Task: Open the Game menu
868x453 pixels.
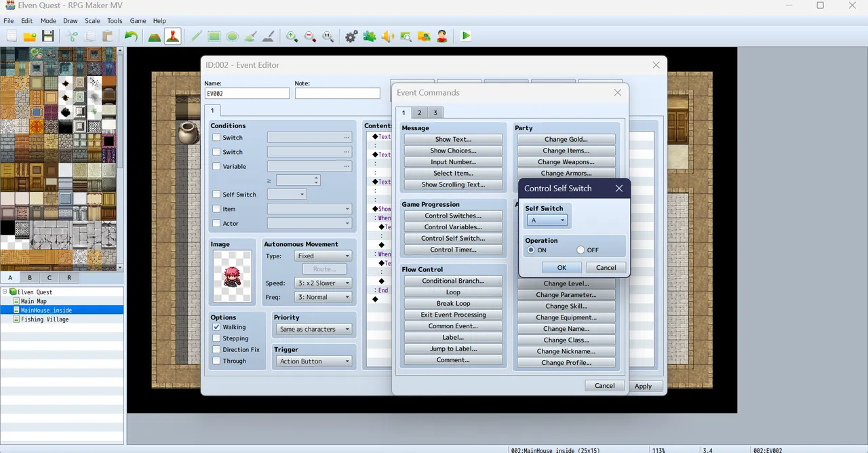Action: tap(138, 21)
